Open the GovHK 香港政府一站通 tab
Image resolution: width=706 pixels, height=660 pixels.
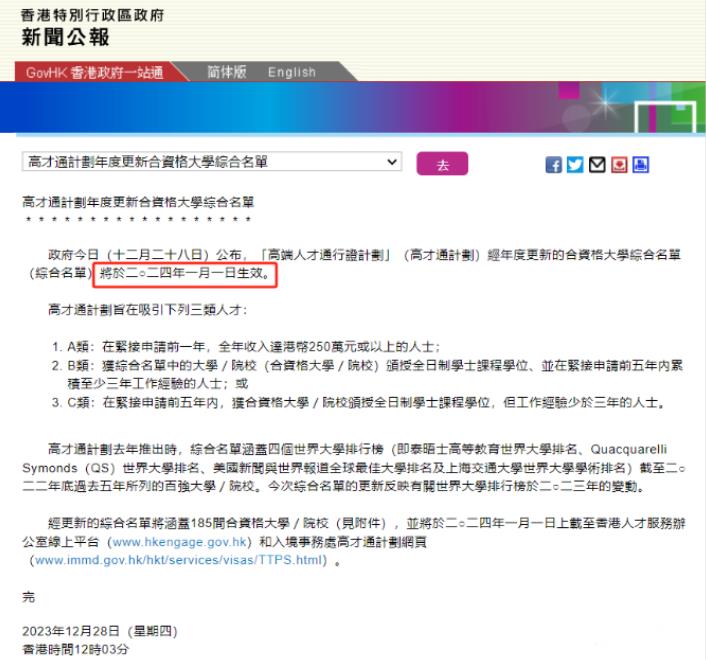pos(95,72)
